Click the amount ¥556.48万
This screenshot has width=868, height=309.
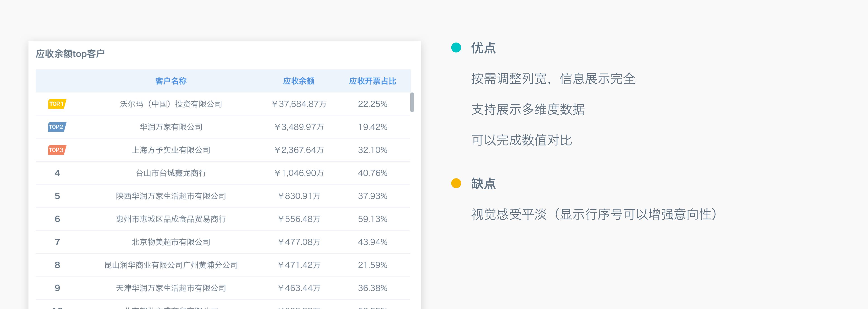pyautogui.click(x=299, y=219)
